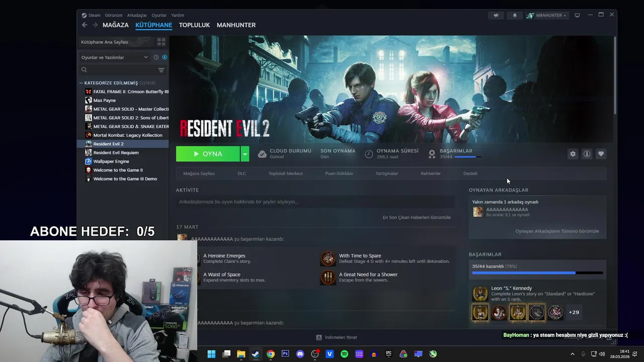Click the green OYNA play button
Viewport: 644px width, 362px height.
click(x=208, y=154)
